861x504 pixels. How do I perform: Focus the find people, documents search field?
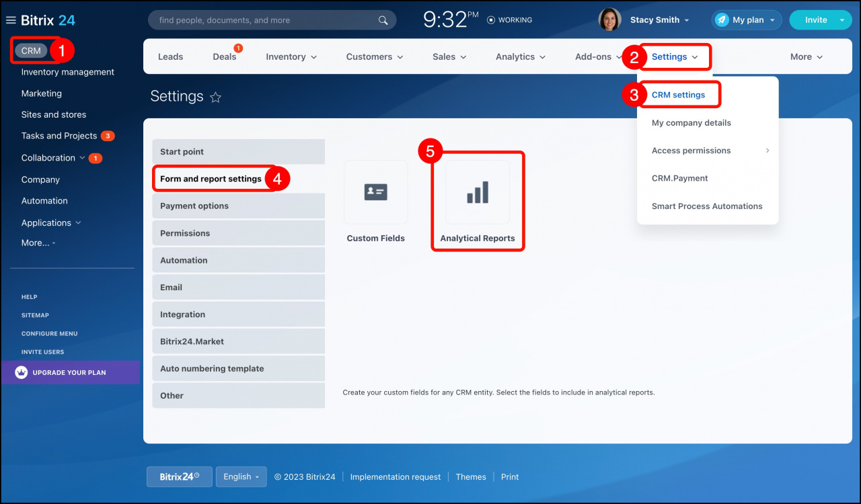coord(272,20)
